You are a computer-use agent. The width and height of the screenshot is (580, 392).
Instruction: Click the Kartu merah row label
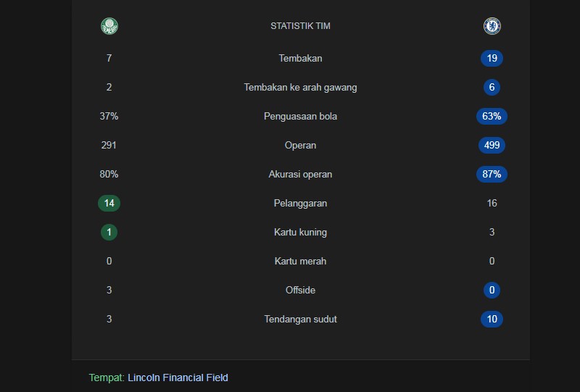tap(300, 261)
